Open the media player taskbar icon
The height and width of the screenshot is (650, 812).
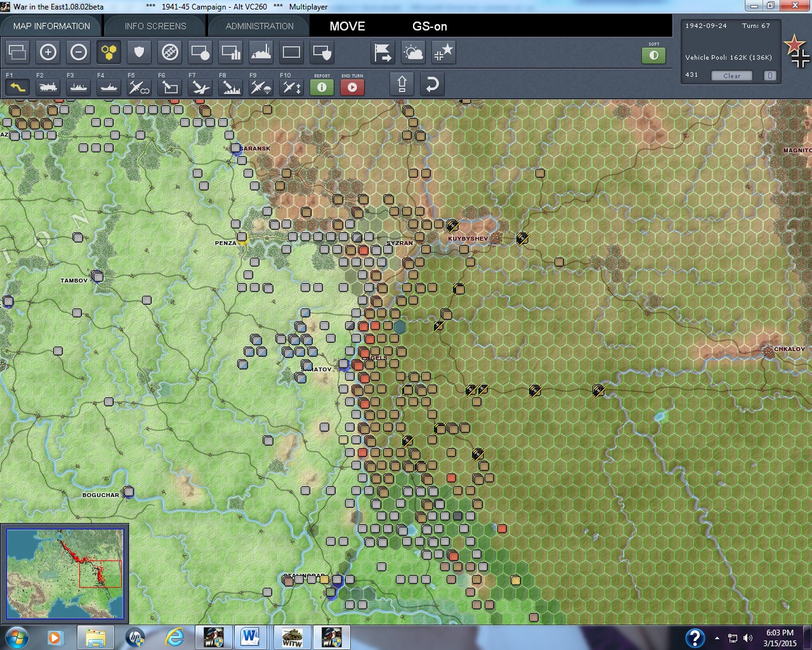pos(55,637)
